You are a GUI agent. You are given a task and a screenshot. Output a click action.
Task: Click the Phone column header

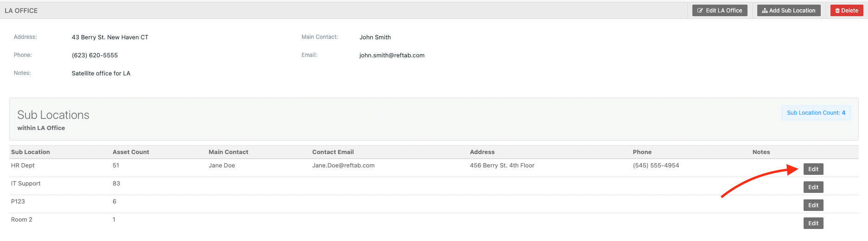pyautogui.click(x=642, y=152)
